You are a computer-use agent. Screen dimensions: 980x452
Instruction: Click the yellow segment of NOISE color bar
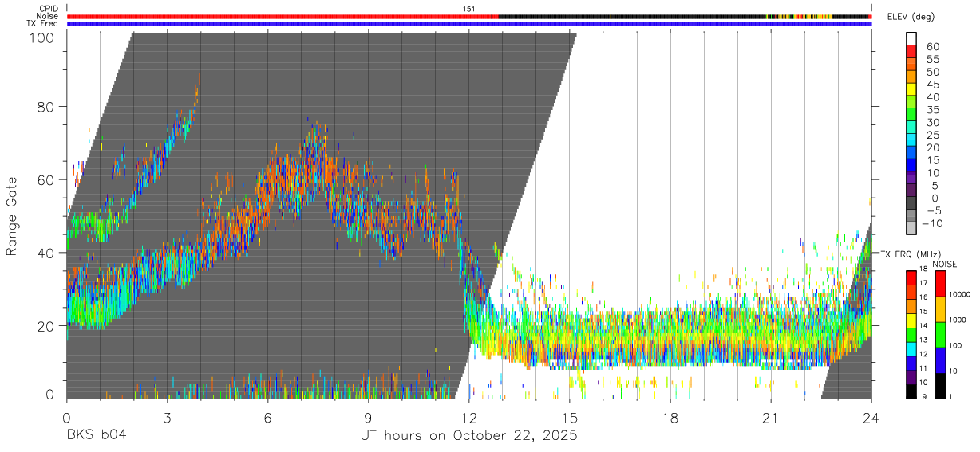[940, 309]
